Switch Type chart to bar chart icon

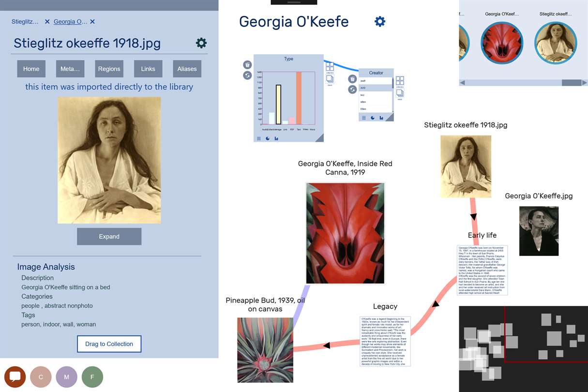[276, 138]
